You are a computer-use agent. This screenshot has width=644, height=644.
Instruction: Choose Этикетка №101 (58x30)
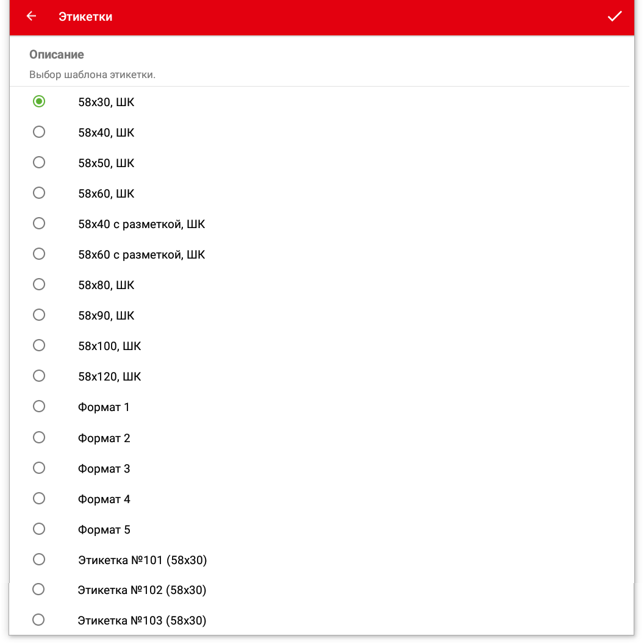coord(39,560)
